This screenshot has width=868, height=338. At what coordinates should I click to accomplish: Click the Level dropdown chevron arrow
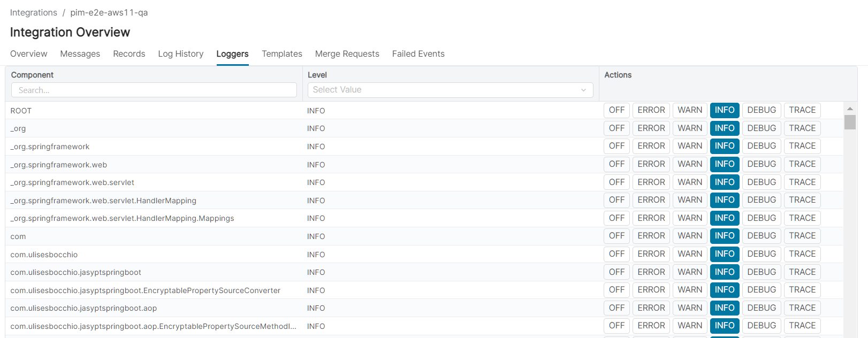coord(583,90)
